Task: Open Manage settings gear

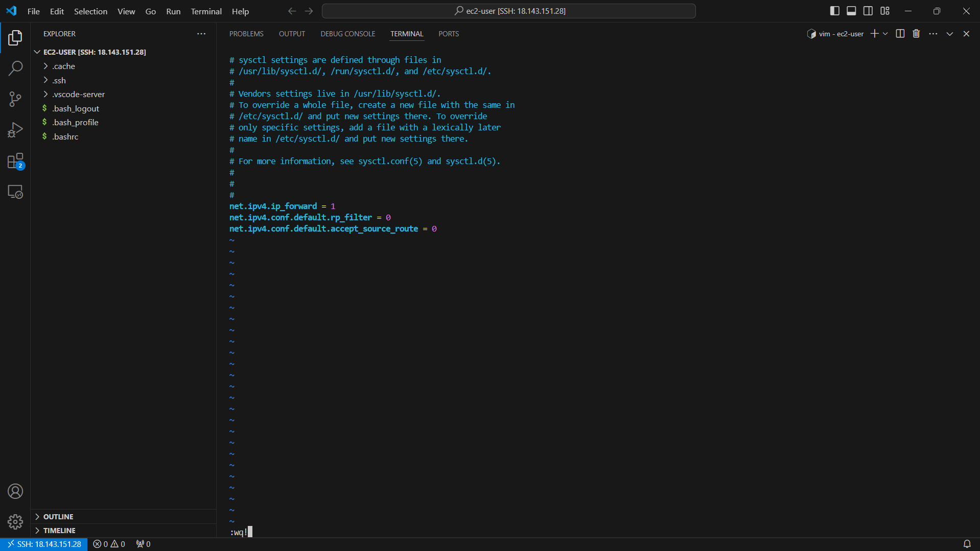Action: (x=15, y=522)
